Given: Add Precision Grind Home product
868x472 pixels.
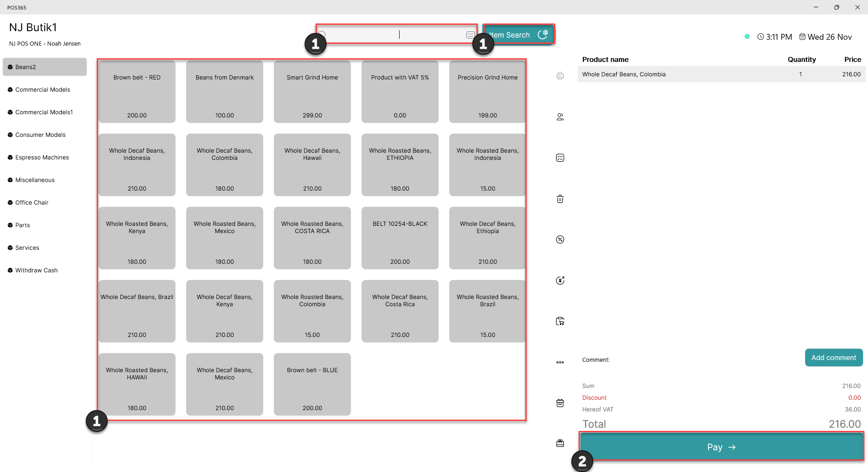Looking at the screenshot, I should point(488,92).
